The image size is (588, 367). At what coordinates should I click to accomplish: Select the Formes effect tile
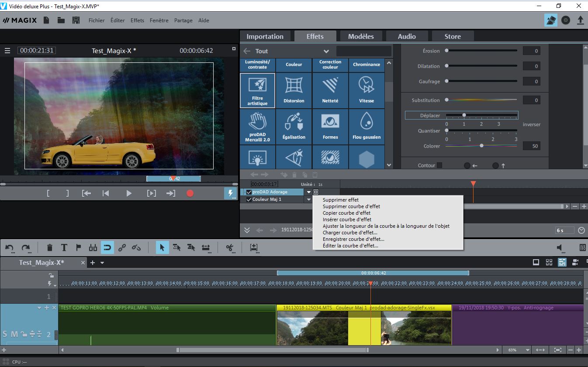(330, 127)
